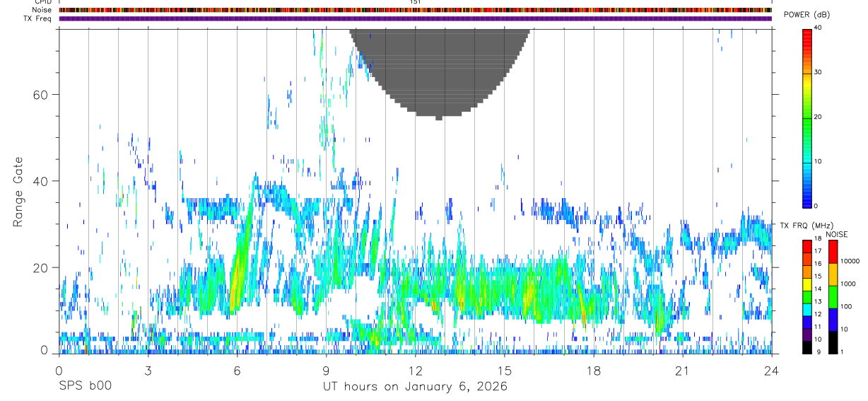Click the "15" hour tick on the UT axis
868x401 pixels.
505,371
